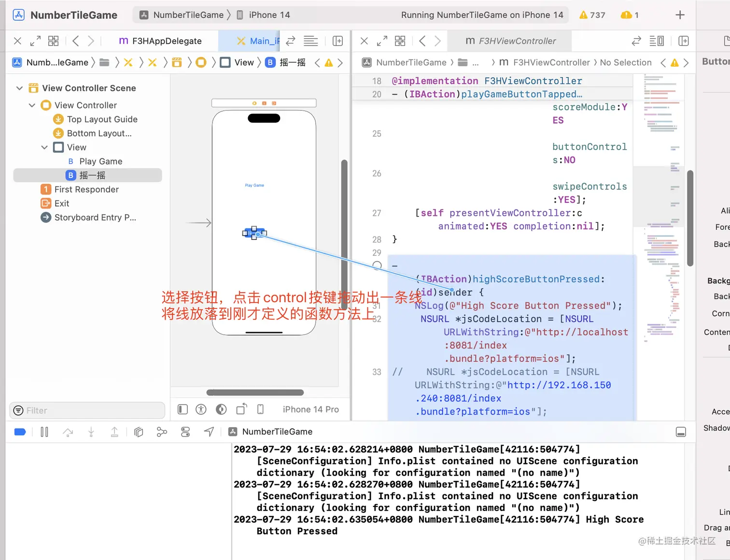730x560 pixels.
Task: Toggle the minimap options in the right editor
Action: [657, 41]
